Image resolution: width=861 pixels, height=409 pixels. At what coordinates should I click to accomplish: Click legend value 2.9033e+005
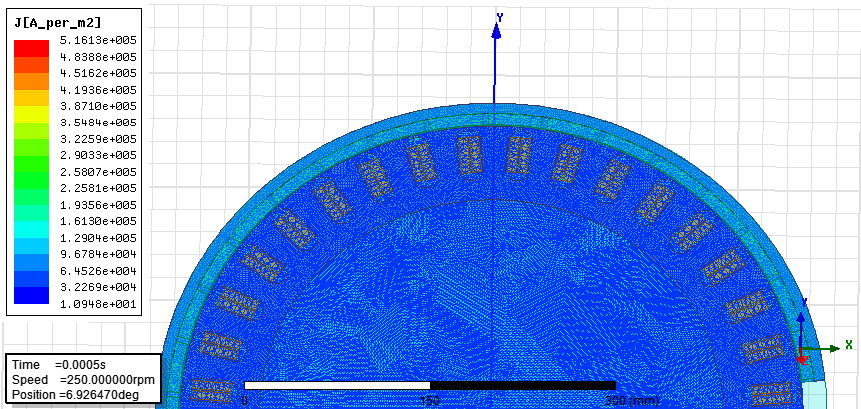pyautogui.click(x=99, y=155)
